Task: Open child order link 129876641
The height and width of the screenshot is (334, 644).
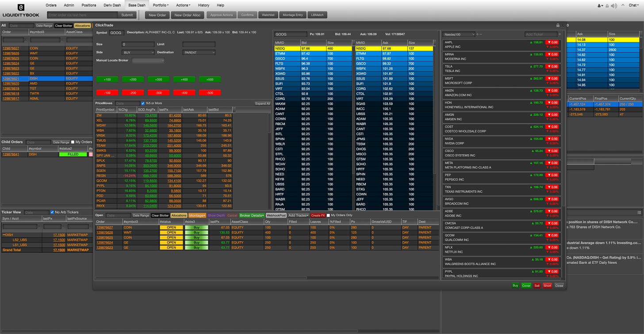Action: click(11, 155)
